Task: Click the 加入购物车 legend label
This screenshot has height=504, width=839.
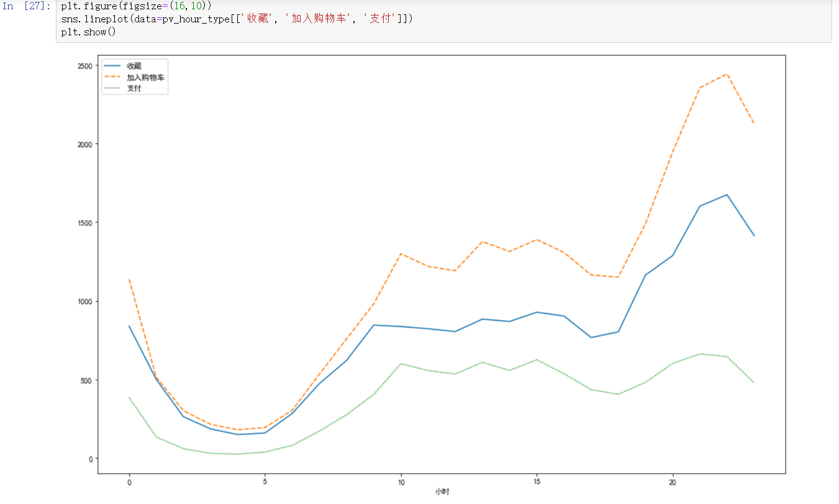Action: [145, 78]
